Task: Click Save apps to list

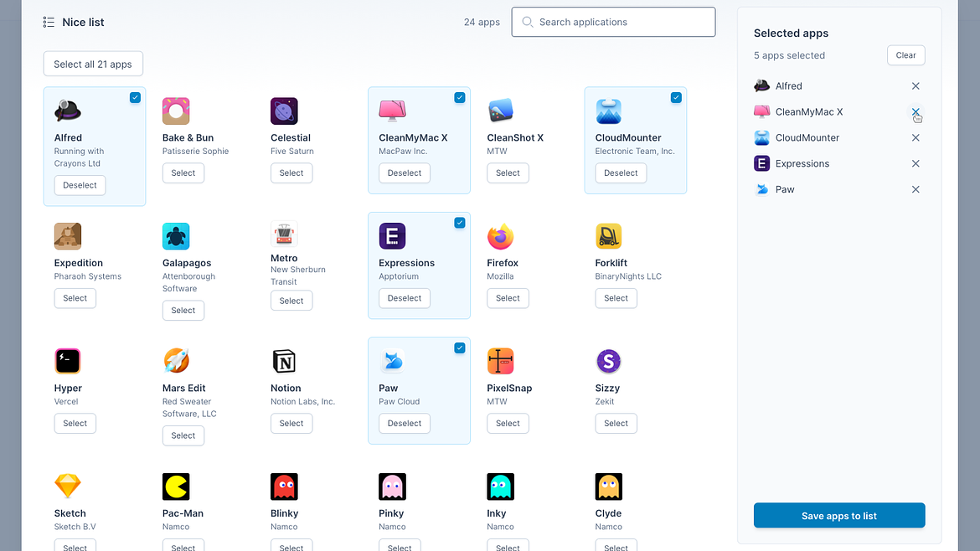Action: pos(838,515)
